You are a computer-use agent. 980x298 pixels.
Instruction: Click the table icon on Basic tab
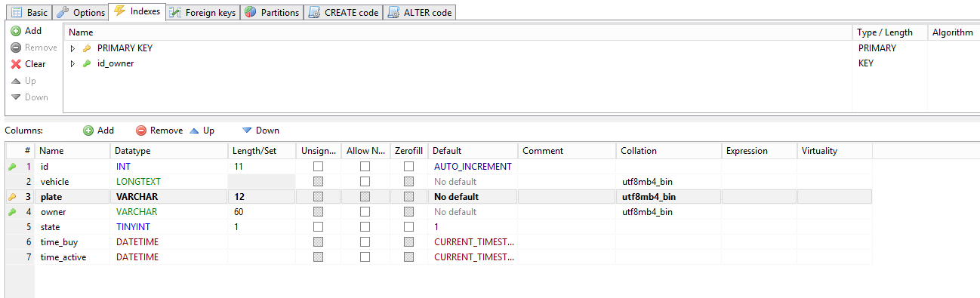click(x=16, y=13)
